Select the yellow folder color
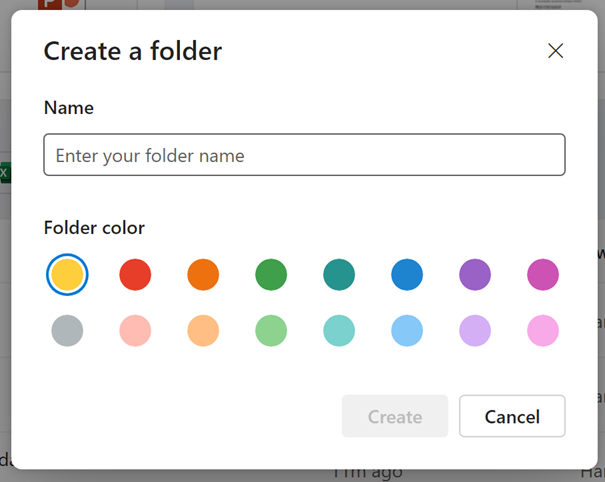Screen dimensions: 605x482 coord(67,274)
